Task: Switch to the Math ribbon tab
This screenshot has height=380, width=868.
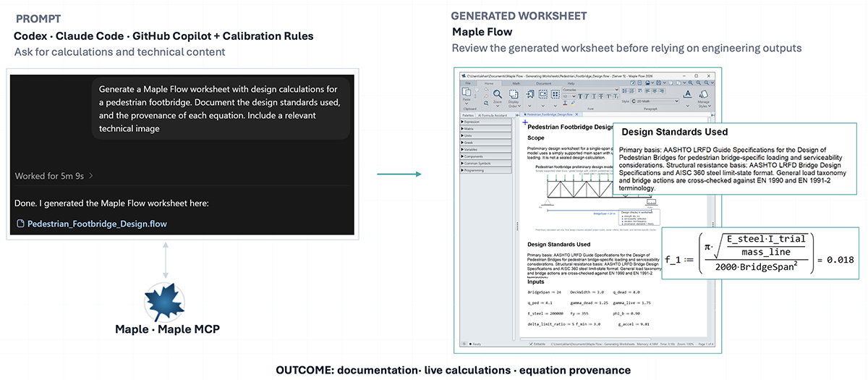Action: tap(516, 83)
